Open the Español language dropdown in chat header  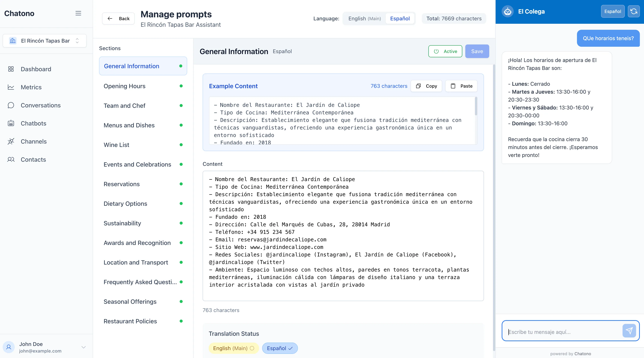click(x=613, y=11)
